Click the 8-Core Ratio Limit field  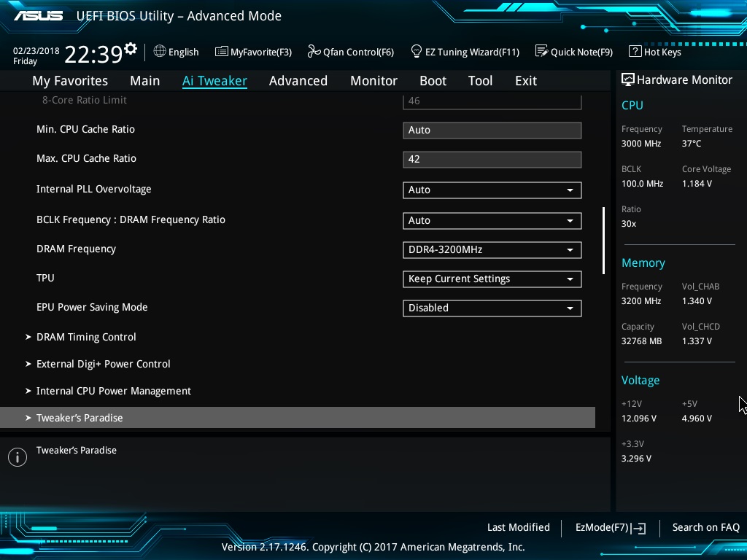pos(492,101)
